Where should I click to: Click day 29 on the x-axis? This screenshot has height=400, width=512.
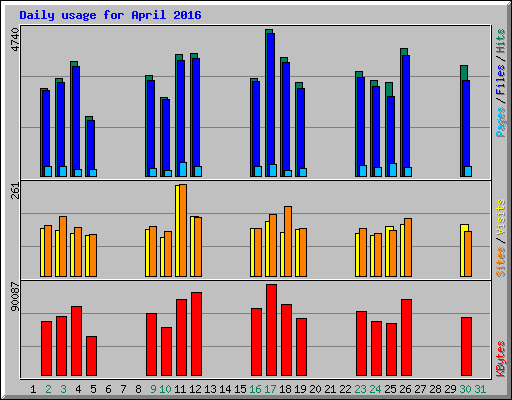pos(450,389)
